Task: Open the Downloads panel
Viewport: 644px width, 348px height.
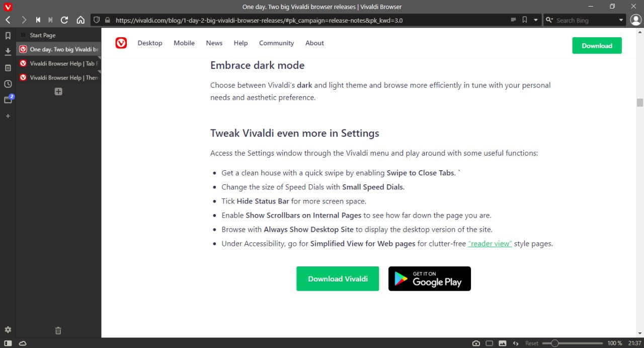Action: (8, 51)
